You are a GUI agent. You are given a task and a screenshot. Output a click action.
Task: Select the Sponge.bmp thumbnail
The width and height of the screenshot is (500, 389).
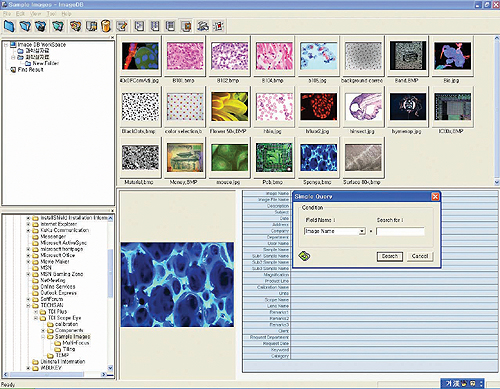coord(318,161)
